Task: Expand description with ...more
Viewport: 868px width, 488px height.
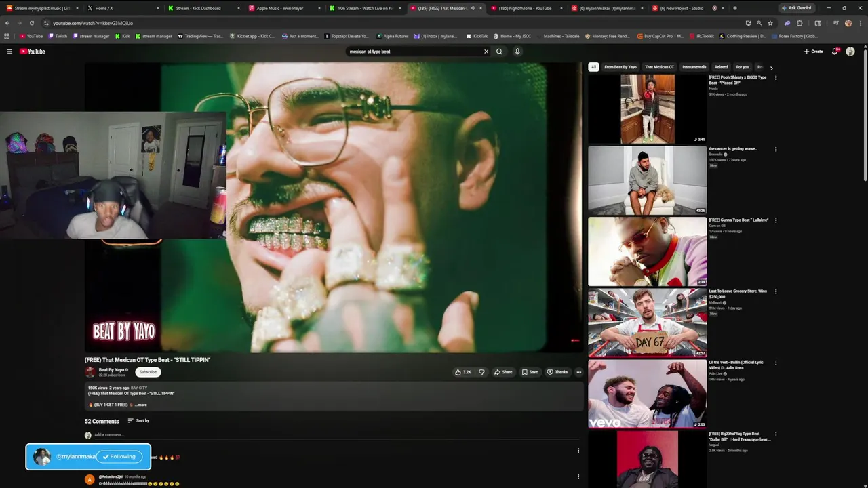Action: 140,405
